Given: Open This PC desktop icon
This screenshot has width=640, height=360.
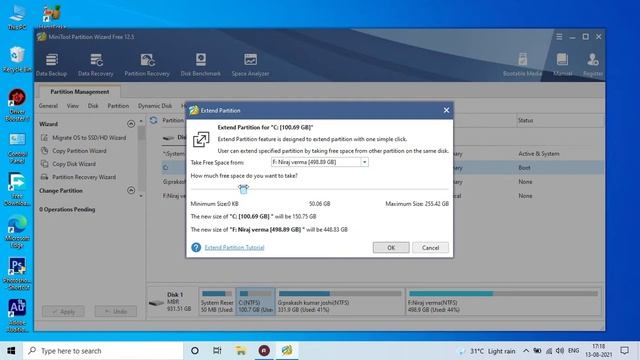Looking at the screenshot, I should coord(17,17).
